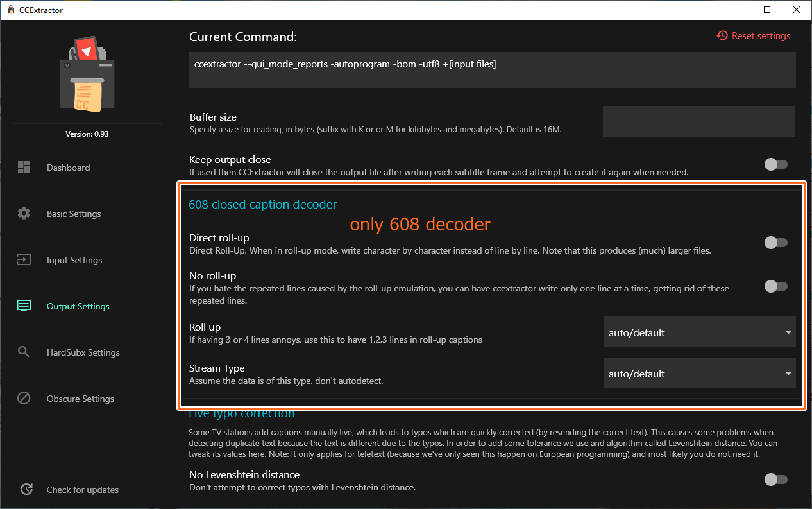Open Obscure Settings page
Image resolution: width=812 pixels, height=509 pixels.
pyautogui.click(x=80, y=399)
